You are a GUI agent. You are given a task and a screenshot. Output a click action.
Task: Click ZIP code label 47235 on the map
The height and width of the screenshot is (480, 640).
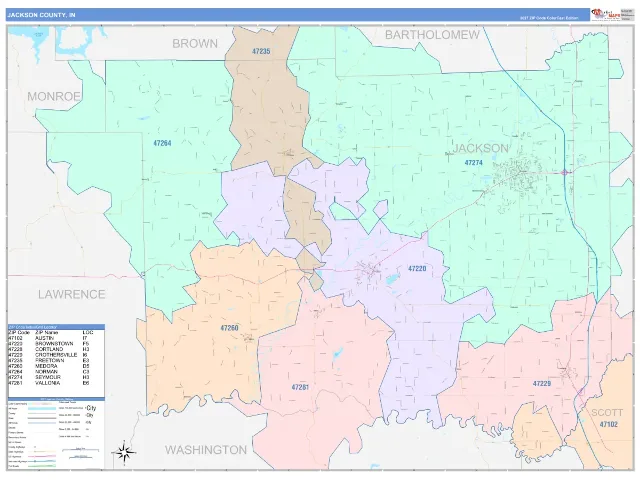tap(261, 51)
